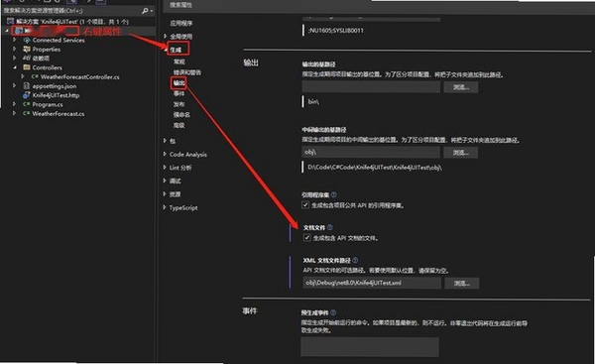The width and height of the screenshot is (595, 364).
Task: Open the 应用程序 properties page
Action: click(181, 23)
